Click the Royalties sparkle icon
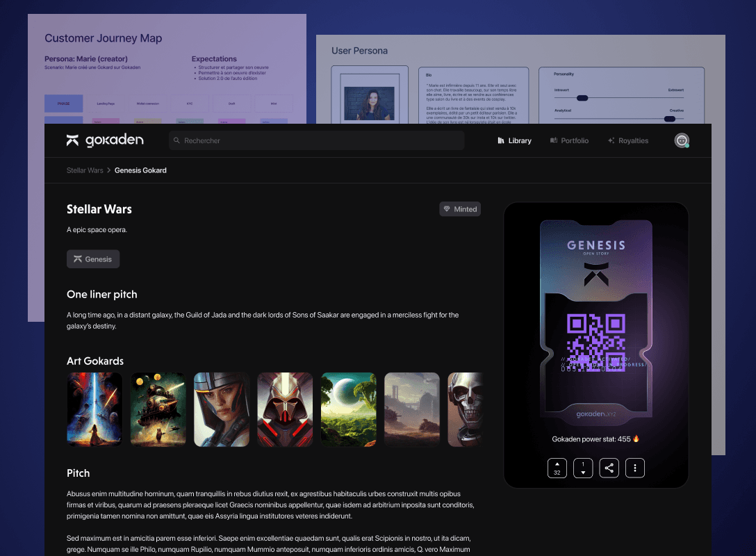The width and height of the screenshot is (756, 556). [611, 140]
